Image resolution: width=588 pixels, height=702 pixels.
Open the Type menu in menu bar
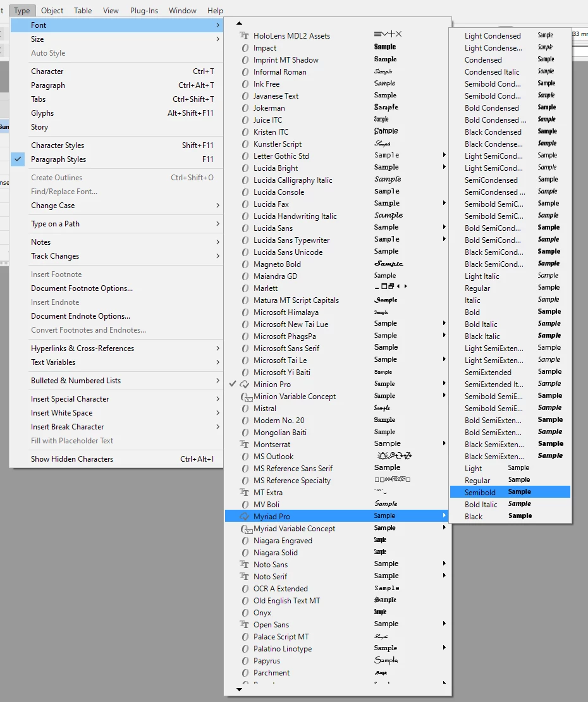(x=21, y=10)
